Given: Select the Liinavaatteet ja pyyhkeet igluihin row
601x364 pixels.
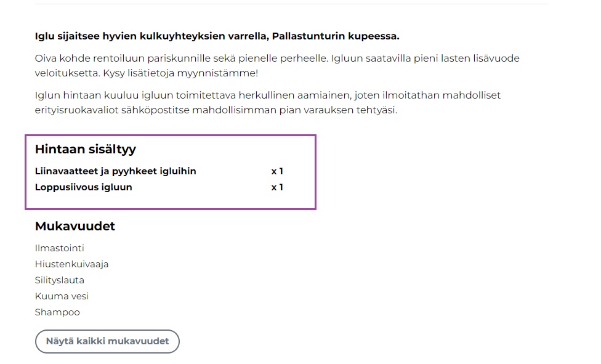Looking at the screenshot, I should [116, 171].
